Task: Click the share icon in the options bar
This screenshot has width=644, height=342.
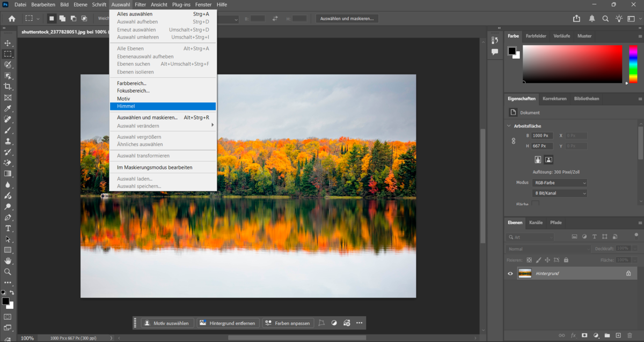Action: pyautogui.click(x=576, y=18)
